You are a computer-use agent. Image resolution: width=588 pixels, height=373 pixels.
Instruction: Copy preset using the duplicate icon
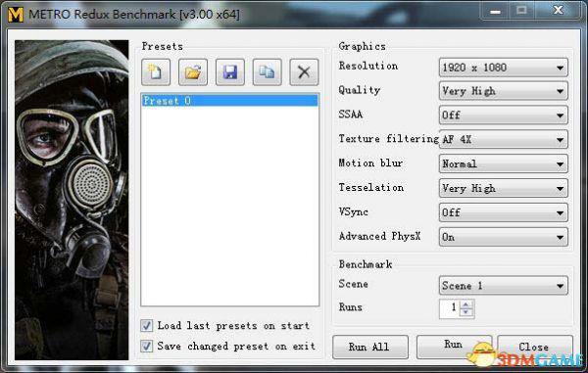point(267,71)
